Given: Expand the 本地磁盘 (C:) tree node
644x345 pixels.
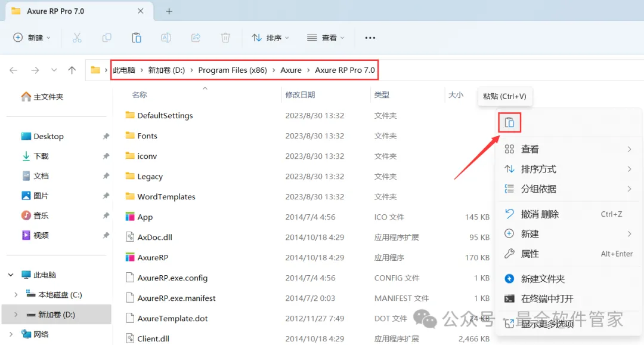Looking at the screenshot, I should (x=16, y=294).
